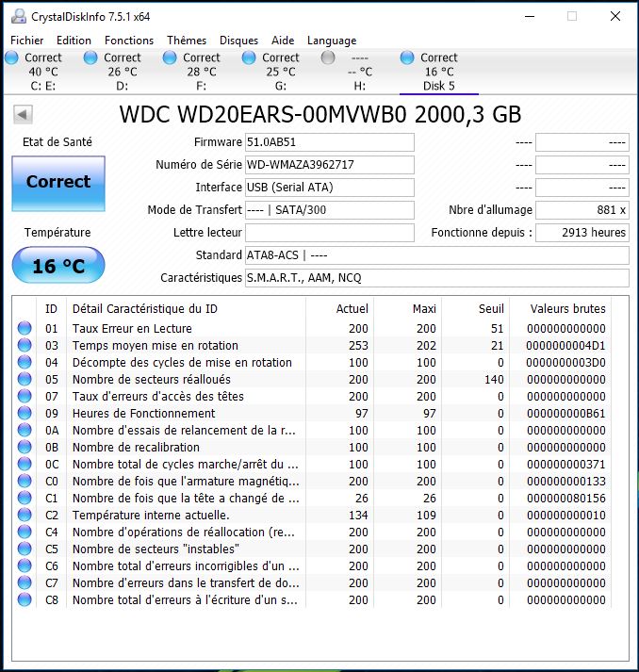Click the blue orb for attribute C2
This screenshot has width=639, height=672.
tap(25, 515)
